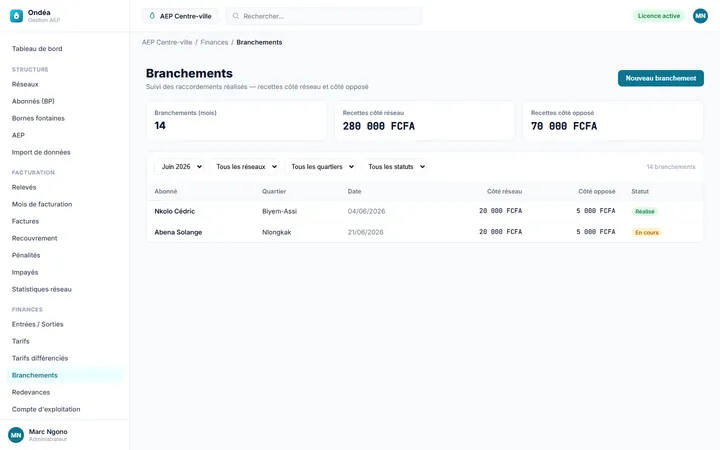Click the Ondéa water drop logo
Viewport: 720px width, 450px height.
[x=17, y=16]
